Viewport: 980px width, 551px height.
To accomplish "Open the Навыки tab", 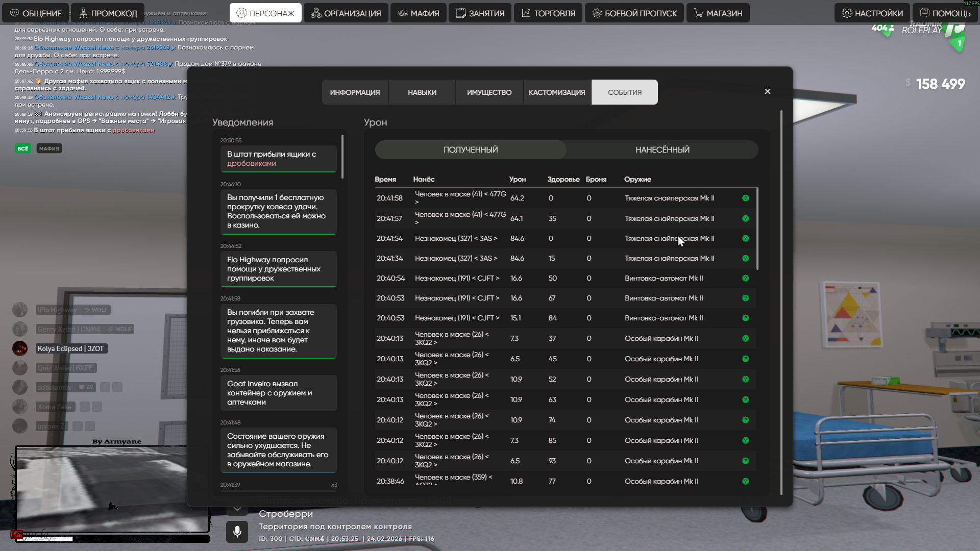I will (422, 92).
